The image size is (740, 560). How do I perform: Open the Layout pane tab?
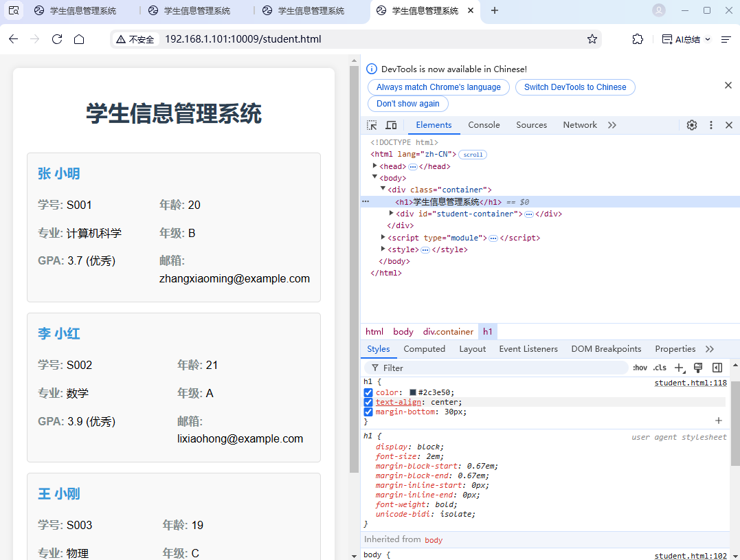click(x=473, y=349)
